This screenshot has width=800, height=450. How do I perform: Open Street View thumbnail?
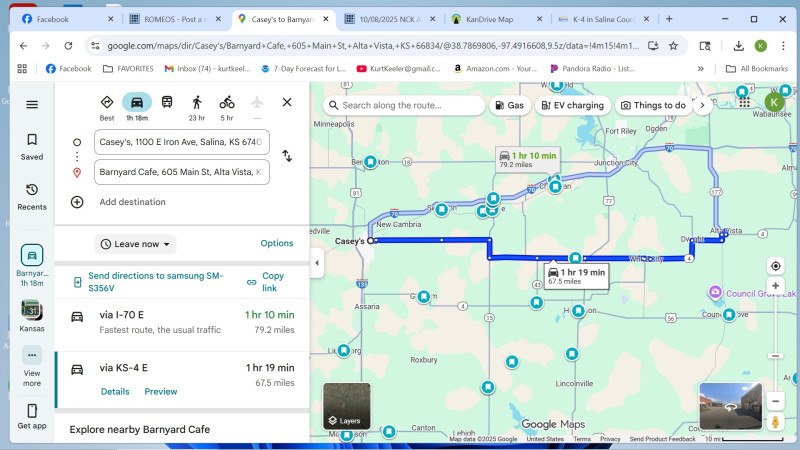click(731, 406)
